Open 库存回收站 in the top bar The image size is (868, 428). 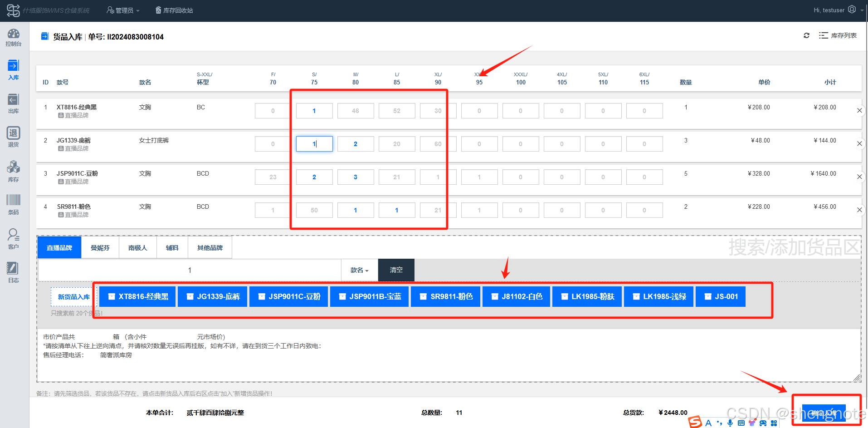174,10
